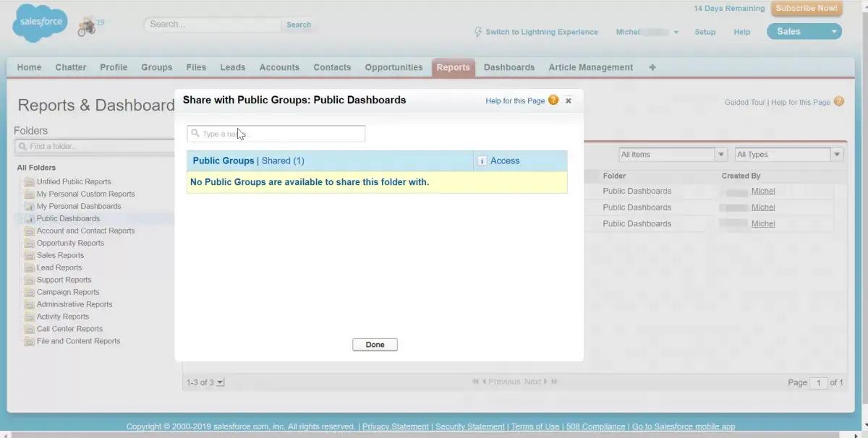Go to the Leads tab
The width and height of the screenshot is (868, 438).
click(x=233, y=67)
